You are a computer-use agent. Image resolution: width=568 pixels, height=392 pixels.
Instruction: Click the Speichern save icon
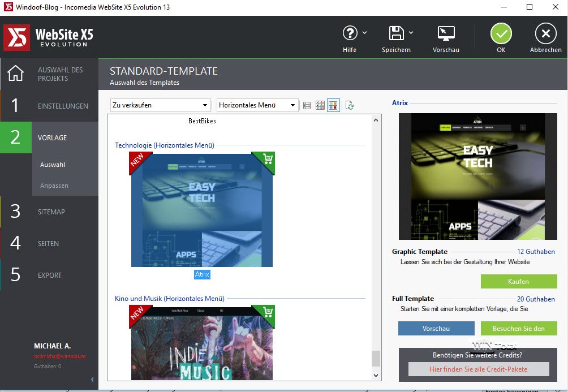point(396,33)
